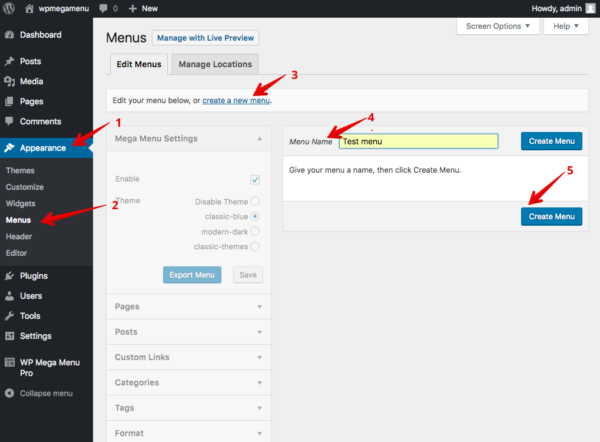
Task: Click the Howdy, admin account text
Action: click(556, 8)
